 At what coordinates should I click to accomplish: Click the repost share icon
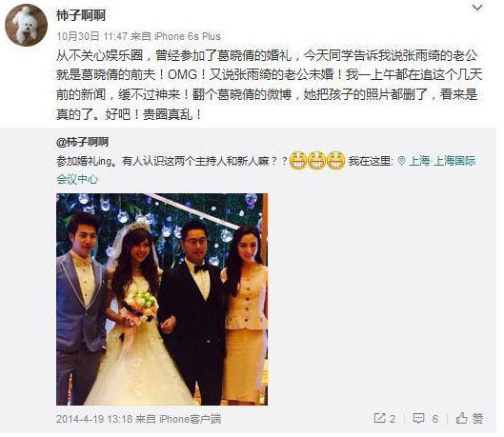tap(379, 418)
